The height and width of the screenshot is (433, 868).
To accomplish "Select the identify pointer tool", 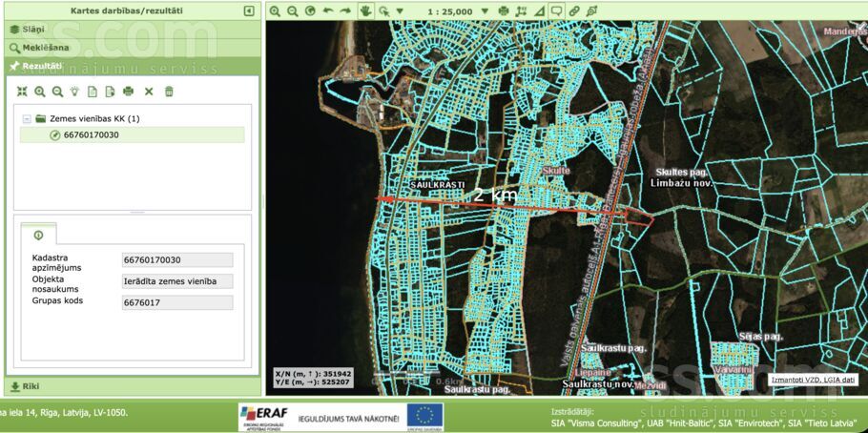I will (x=383, y=11).
